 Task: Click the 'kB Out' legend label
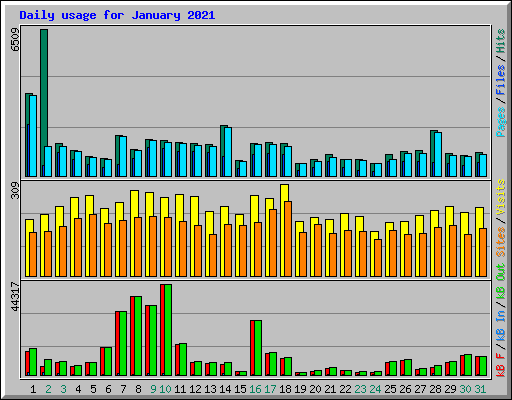(500, 281)
